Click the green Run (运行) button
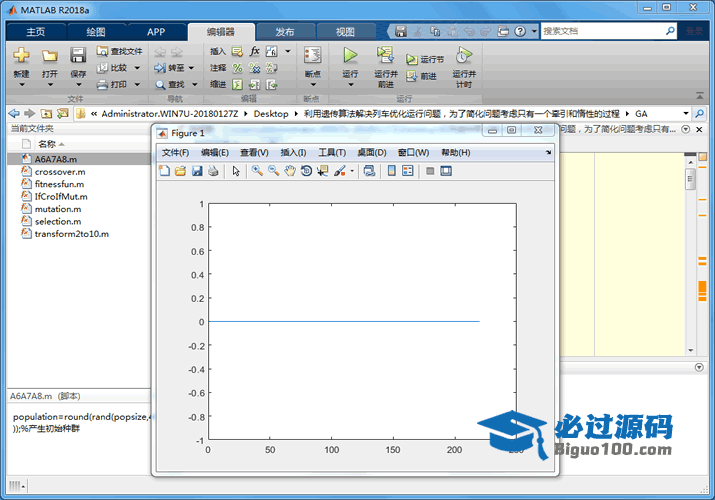The image size is (715, 500). tap(350, 55)
